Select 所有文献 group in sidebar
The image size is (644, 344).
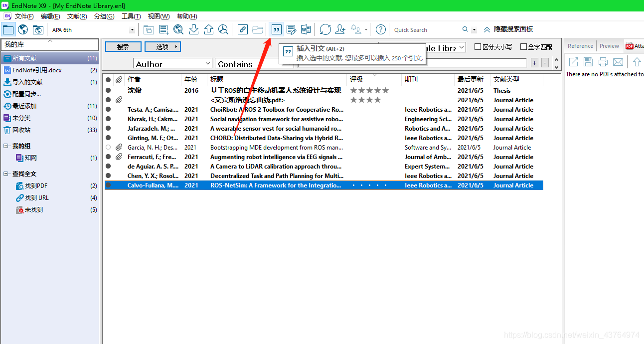(x=50, y=58)
